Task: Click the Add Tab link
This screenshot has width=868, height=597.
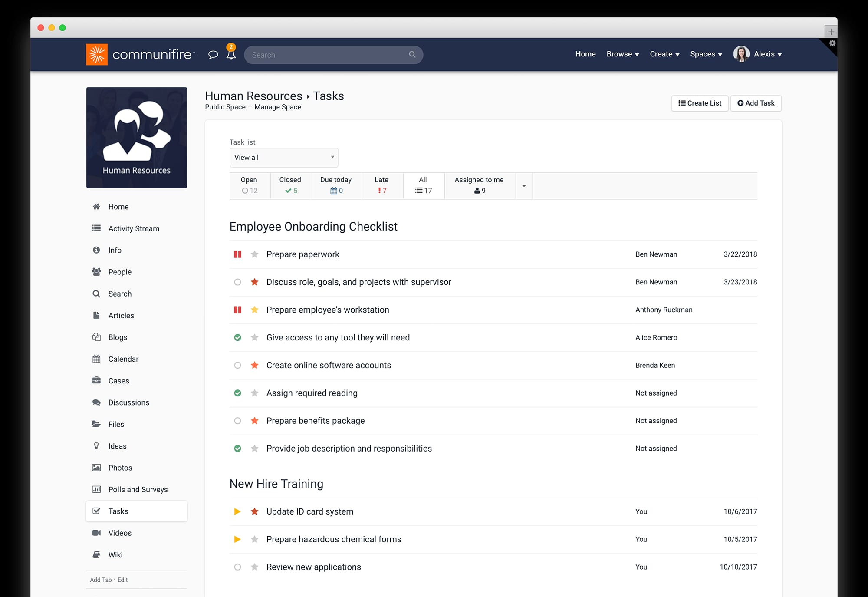Action: tap(101, 580)
